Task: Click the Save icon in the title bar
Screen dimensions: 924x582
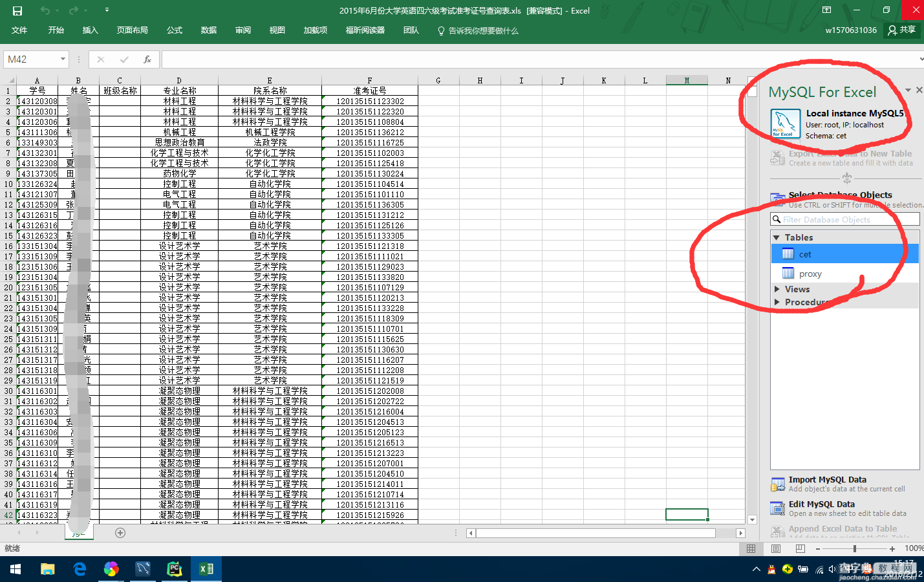Action: pyautogui.click(x=17, y=10)
